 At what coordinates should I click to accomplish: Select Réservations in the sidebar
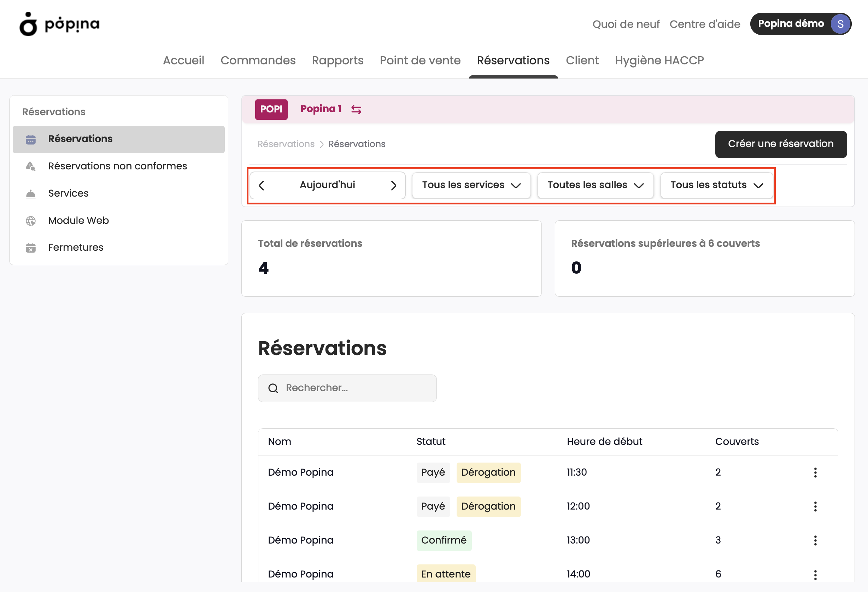(x=119, y=139)
